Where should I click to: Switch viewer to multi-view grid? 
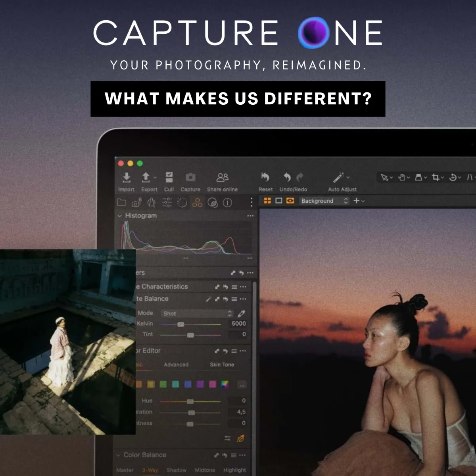(267, 201)
